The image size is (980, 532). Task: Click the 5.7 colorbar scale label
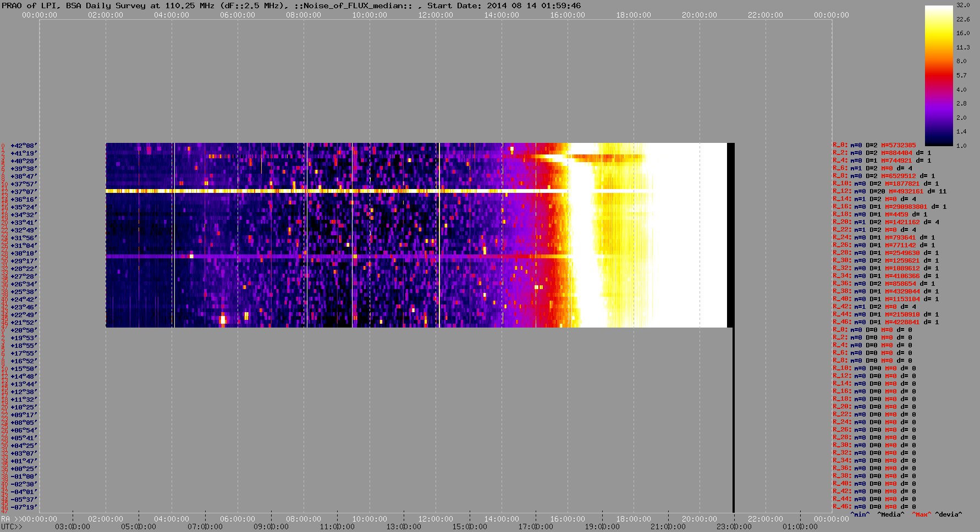coord(961,75)
